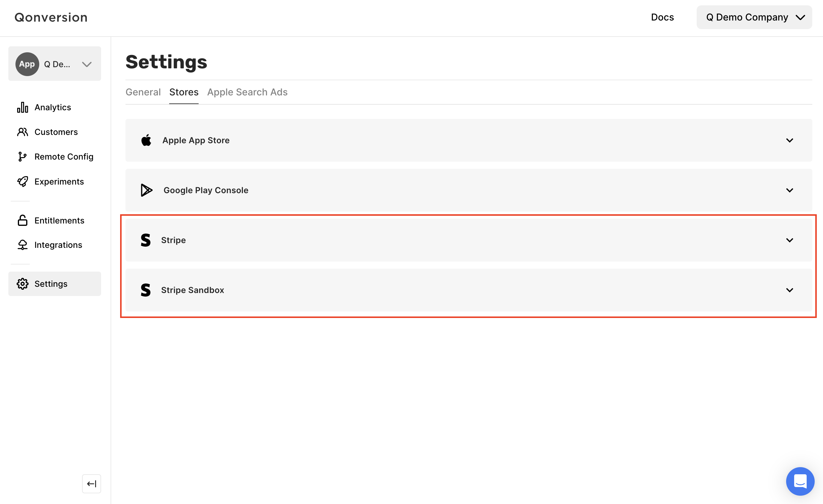
Task: Click the Stripe Sandbox S logo icon
Action: click(x=146, y=290)
